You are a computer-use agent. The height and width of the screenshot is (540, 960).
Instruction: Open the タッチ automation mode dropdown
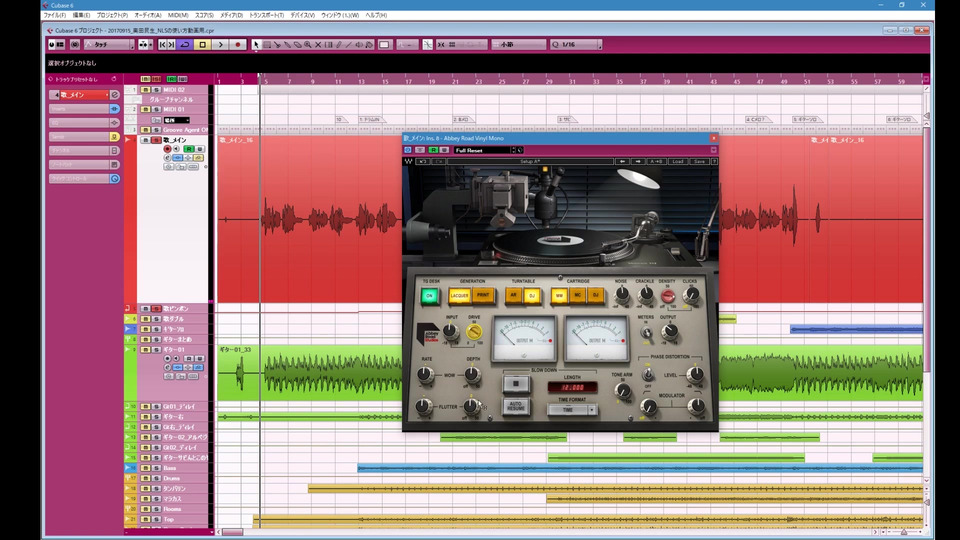click(x=109, y=45)
